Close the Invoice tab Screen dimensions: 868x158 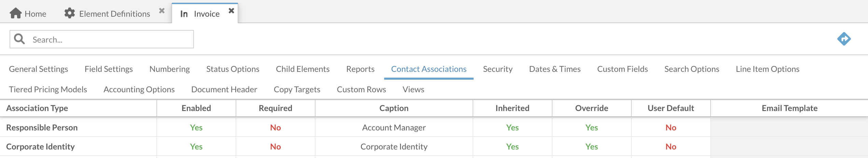click(x=232, y=11)
